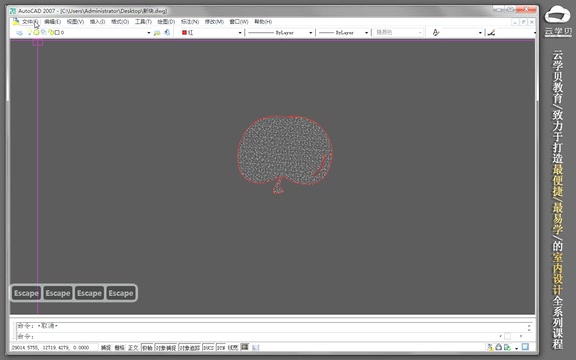576x360 pixels.
Task: Toggle the 正交 ortho mode button
Action: click(x=133, y=347)
